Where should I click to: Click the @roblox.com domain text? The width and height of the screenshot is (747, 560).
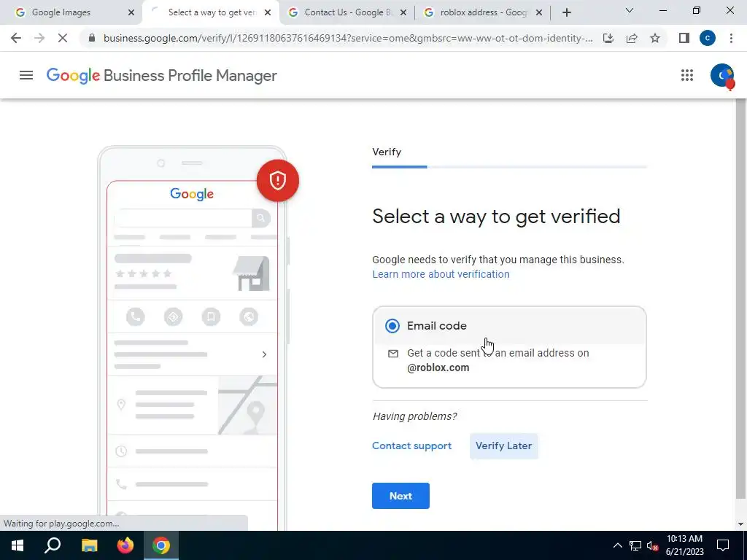pyautogui.click(x=438, y=367)
